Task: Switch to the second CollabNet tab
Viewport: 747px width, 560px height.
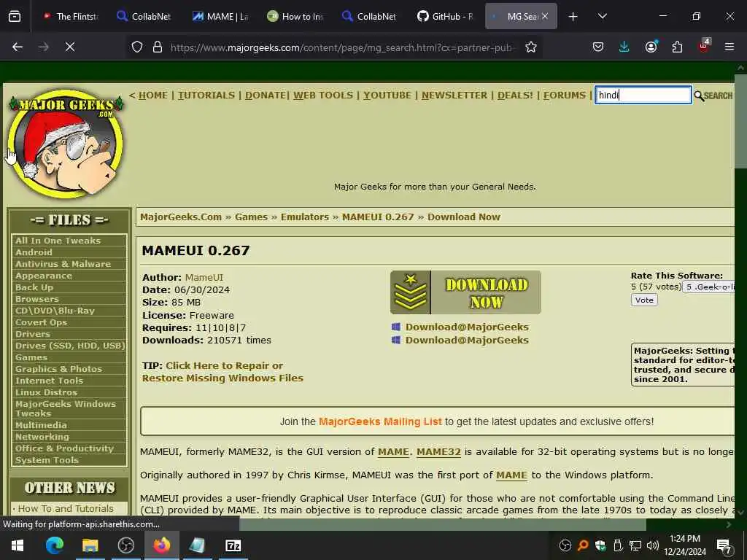Action: (369, 16)
